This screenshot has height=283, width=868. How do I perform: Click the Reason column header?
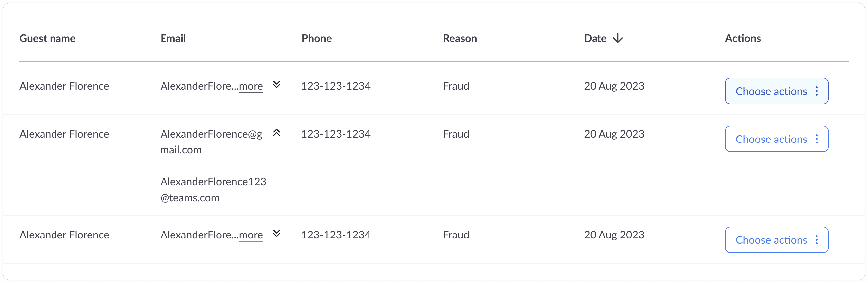[x=460, y=38]
